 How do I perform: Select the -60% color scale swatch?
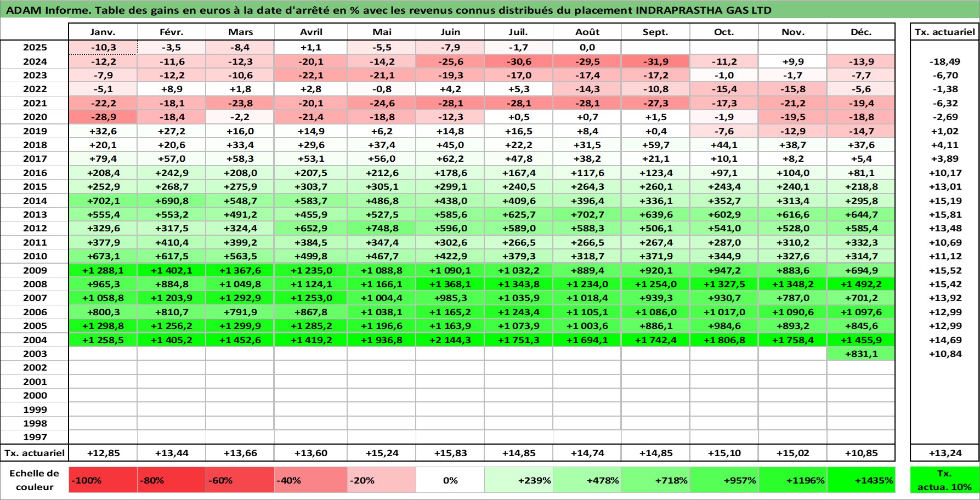pos(240,480)
